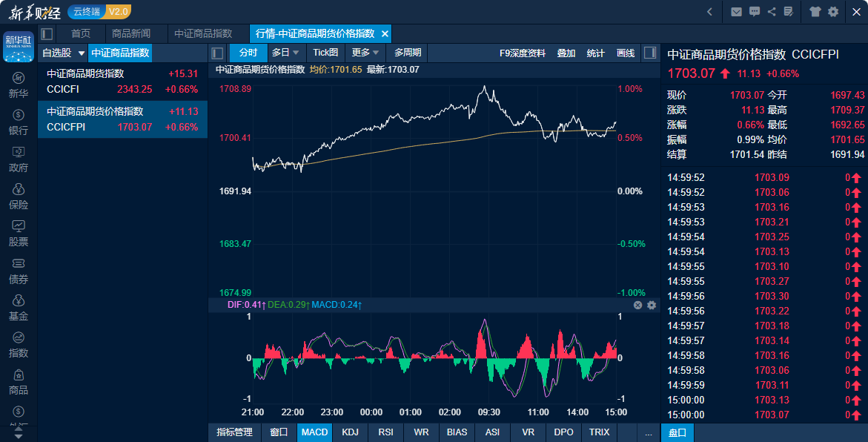Click the 昨结 1691.94 value
Image resolution: width=868 pixels, height=442 pixels.
click(847, 154)
